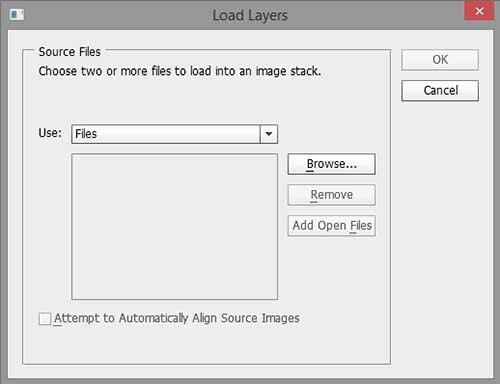Dismiss the dialog using Cancel
Screen dimensions: 500x384
tap(440, 90)
